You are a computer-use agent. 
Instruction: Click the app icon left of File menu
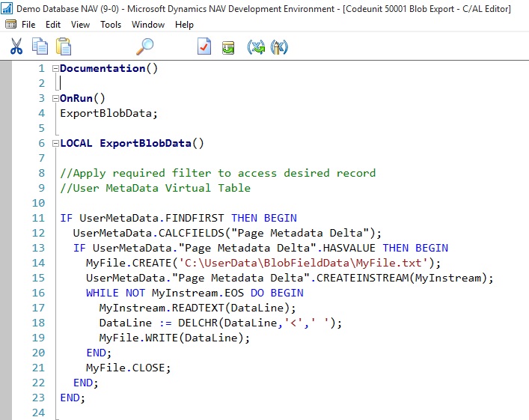click(x=10, y=25)
